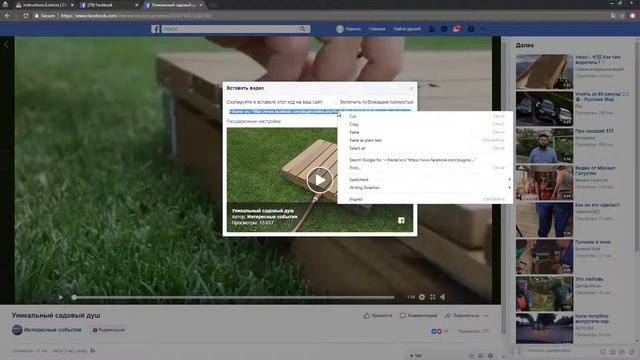Screen dimensions: 640x360
Task: Close the Вставить видео dialog with X
Action: pos(411,88)
